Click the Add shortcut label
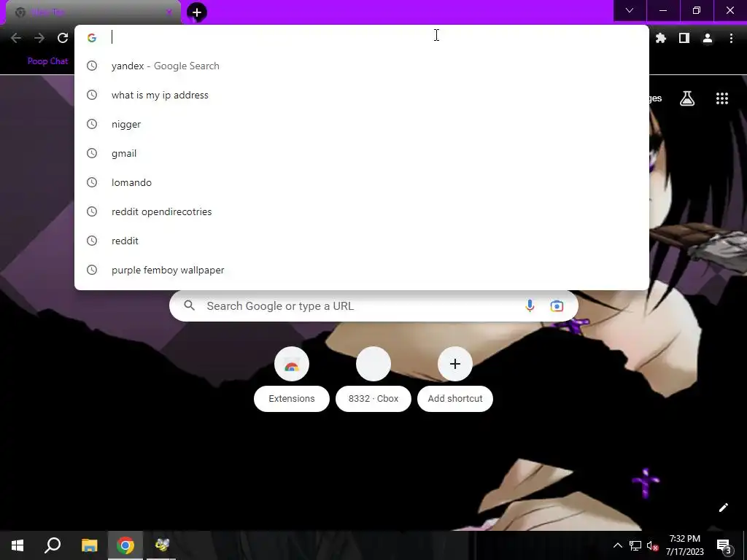This screenshot has height=560, width=747. tap(455, 399)
